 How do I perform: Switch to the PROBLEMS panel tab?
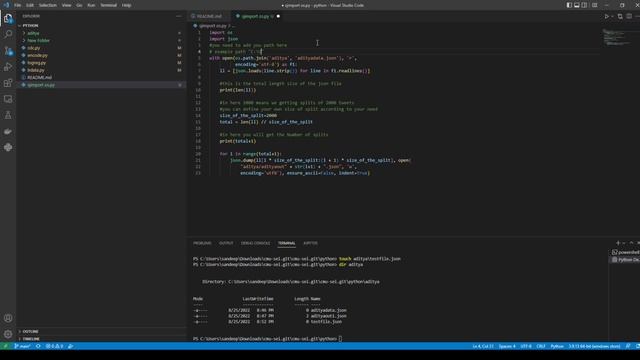[x=202, y=243]
